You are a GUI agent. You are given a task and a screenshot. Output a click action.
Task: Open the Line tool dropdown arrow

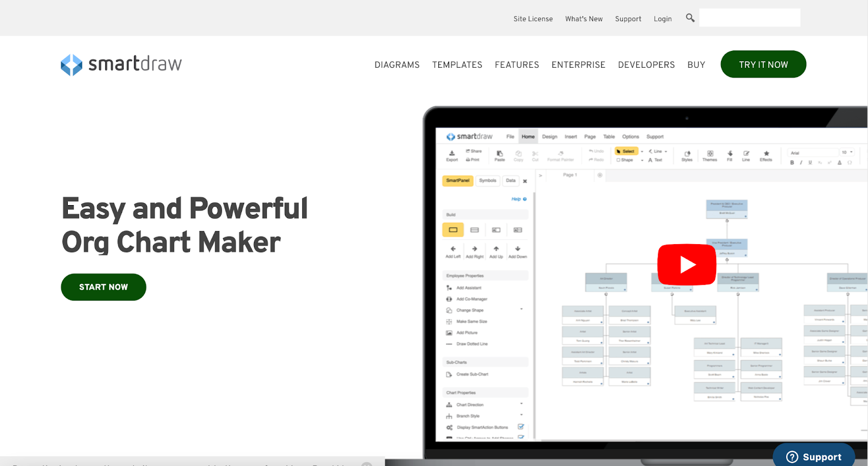pyautogui.click(x=666, y=152)
